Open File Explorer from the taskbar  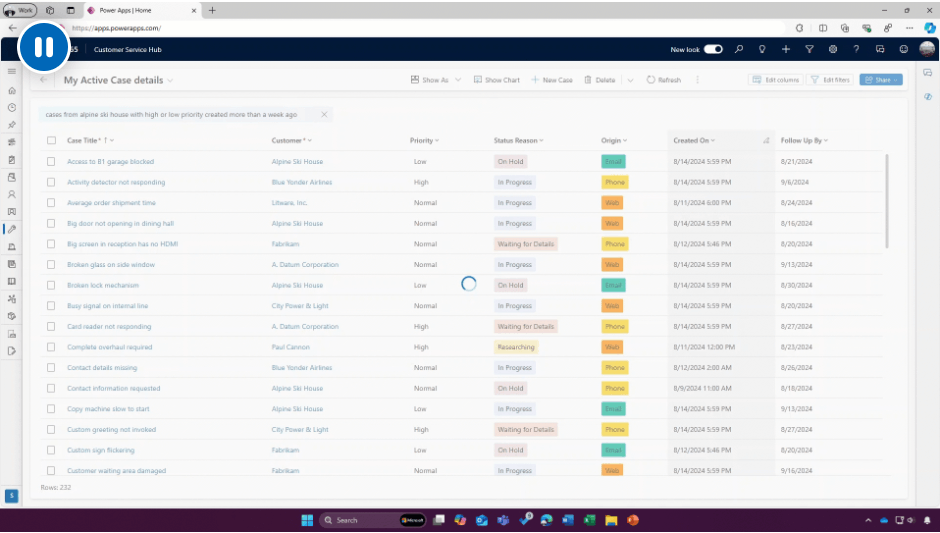coord(611,520)
